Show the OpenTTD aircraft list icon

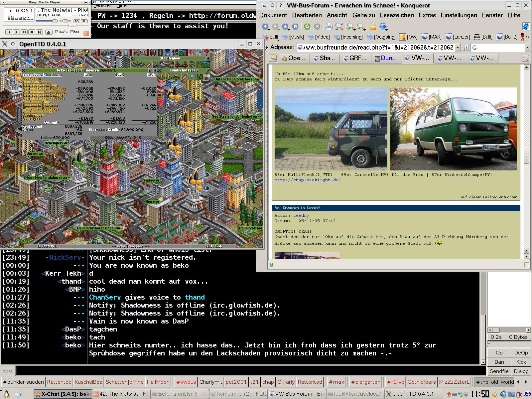126,53
